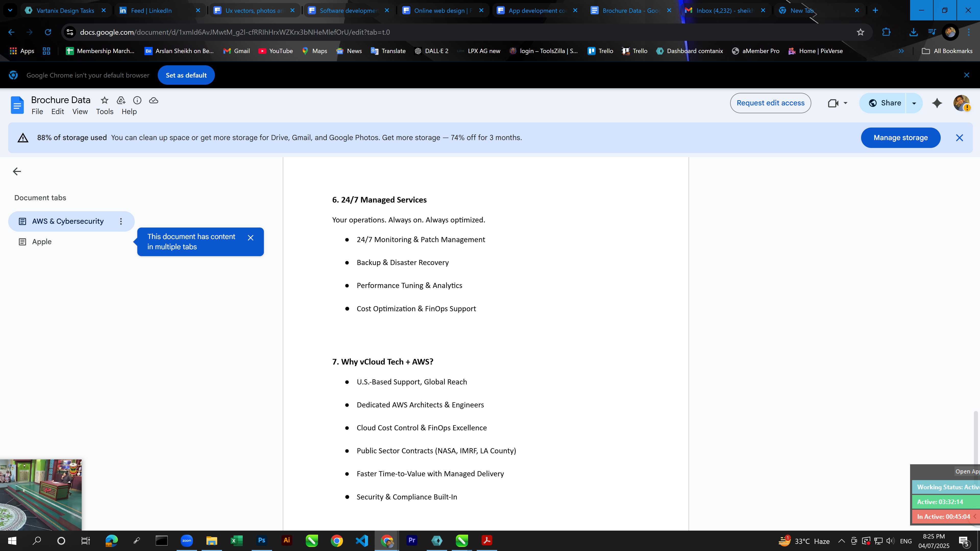This screenshot has width=980, height=551.
Task: Open the All Bookmarks folder
Action: (x=947, y=51)
